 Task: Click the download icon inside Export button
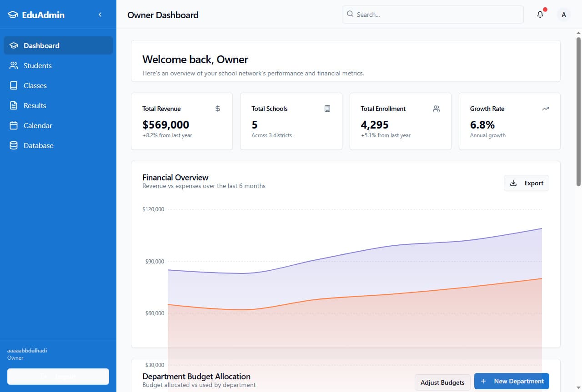click(513, 183)
